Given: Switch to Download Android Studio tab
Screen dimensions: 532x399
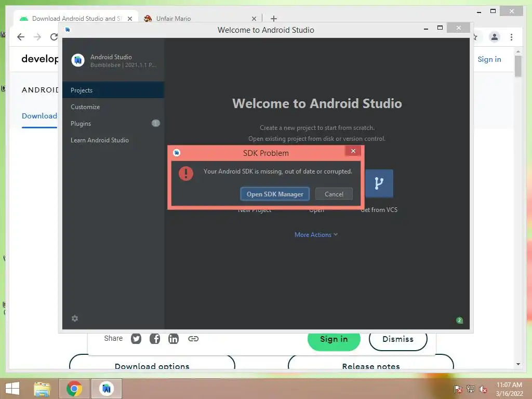Looking at the screenshot, I should click(x=76, y=18).
